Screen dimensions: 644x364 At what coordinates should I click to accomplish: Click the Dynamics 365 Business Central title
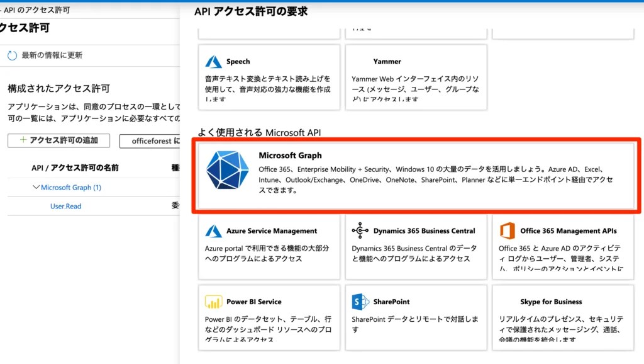click(425, 230)
